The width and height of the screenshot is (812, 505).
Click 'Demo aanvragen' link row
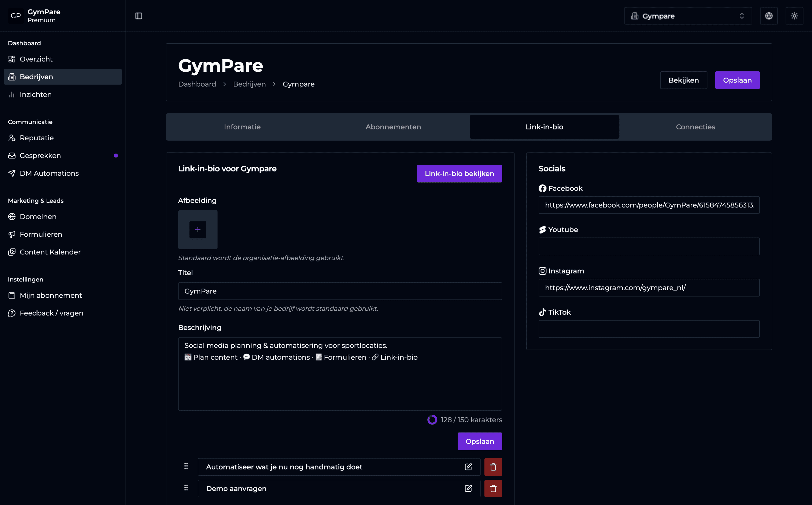pyautogui.click(x=339, y=489)
